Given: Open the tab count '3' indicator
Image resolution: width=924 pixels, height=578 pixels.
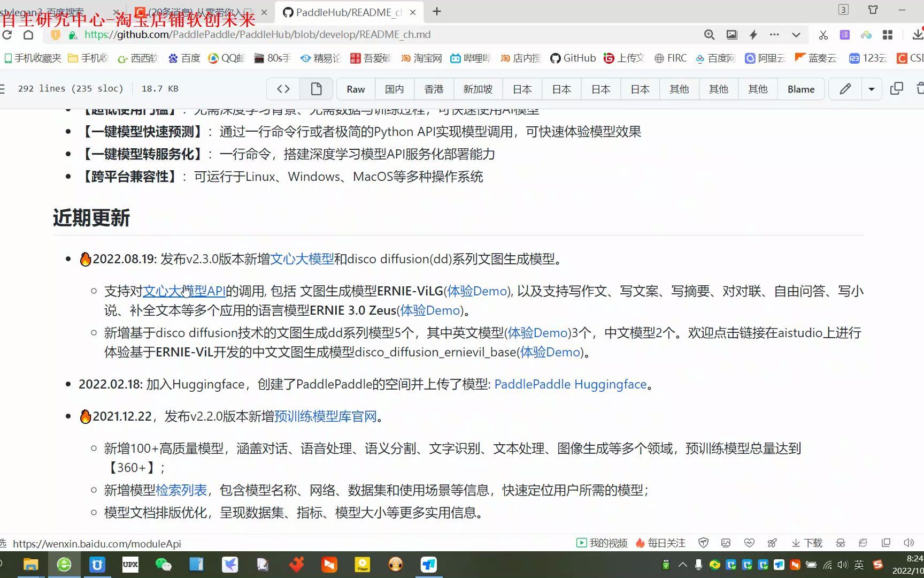Looking at the screenshot, I should click(843, 10).
